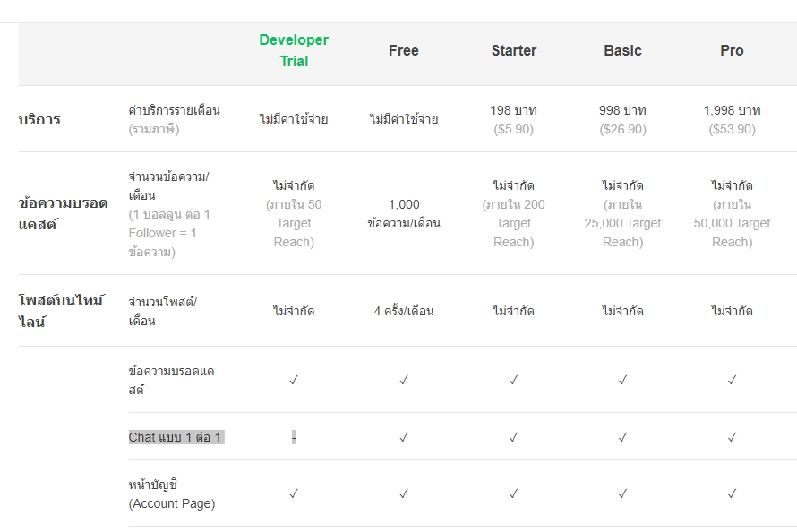This screenshot has height=532, width=797.
Task: Click the 998 บาท Basic price
Action: pos(622,110)
